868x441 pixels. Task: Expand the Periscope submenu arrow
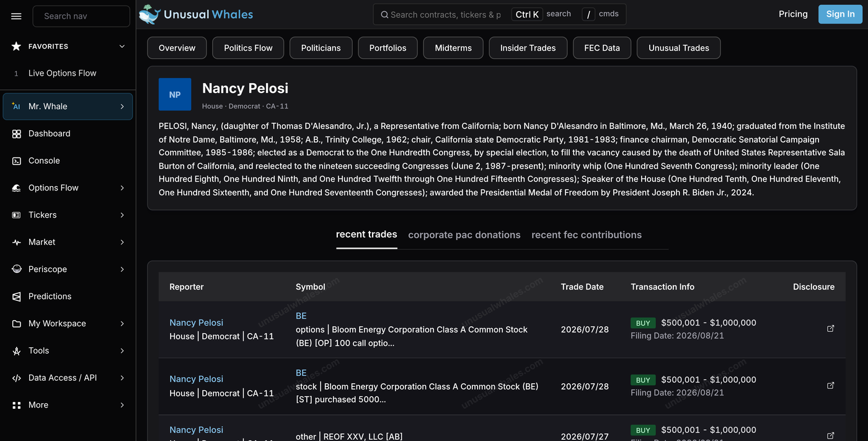tap(122, 269)
